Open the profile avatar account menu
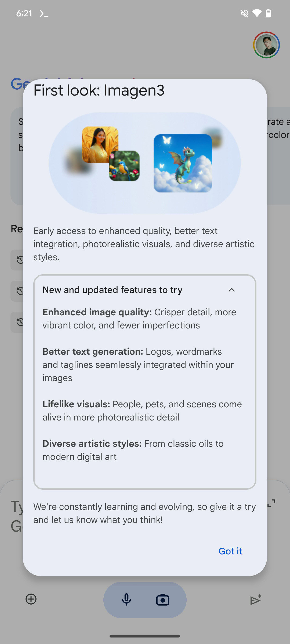Screen dimensions: 290x644 [266, 45]
